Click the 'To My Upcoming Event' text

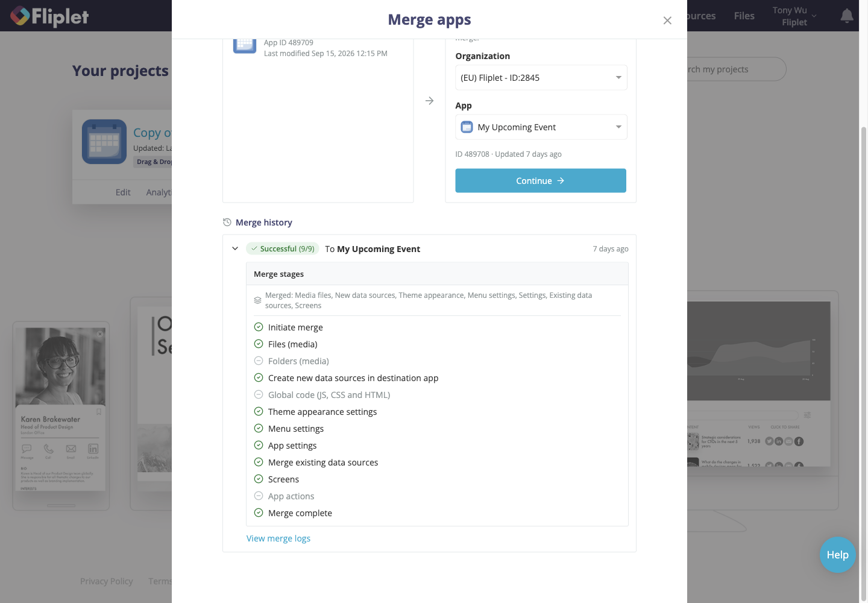(373, 249)
